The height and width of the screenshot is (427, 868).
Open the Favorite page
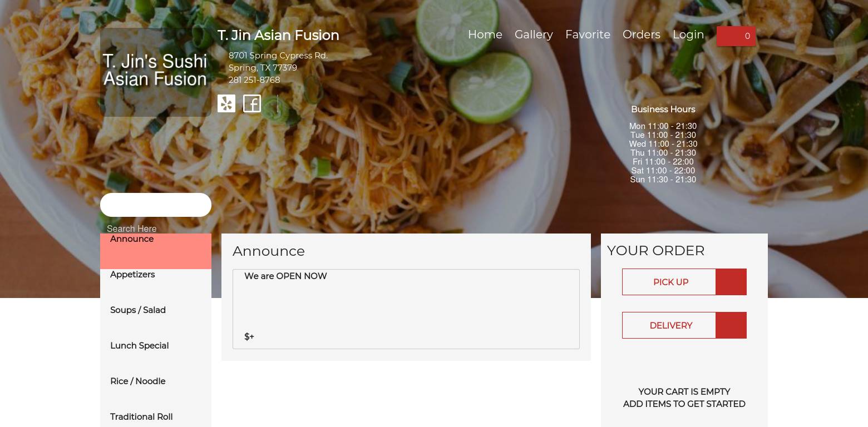[x=588, y=34]
